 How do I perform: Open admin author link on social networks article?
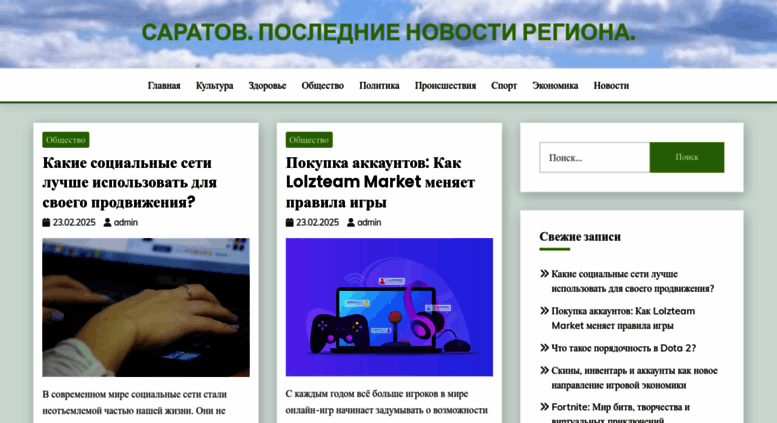[126, 222]
